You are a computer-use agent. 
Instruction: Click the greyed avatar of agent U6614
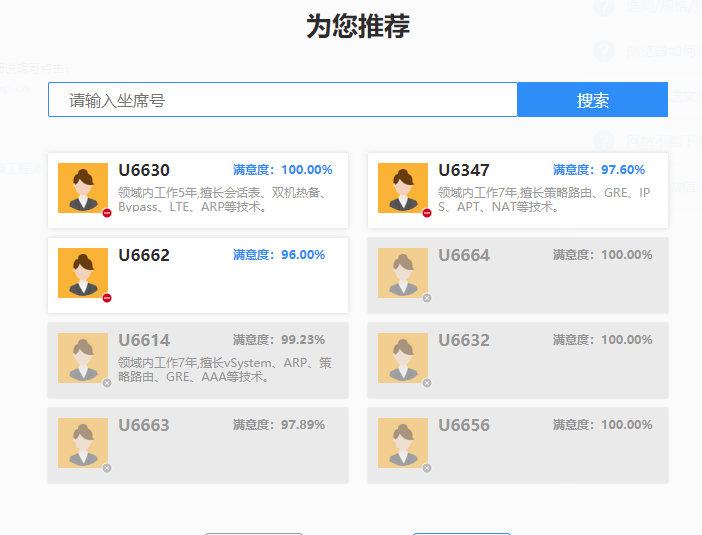83,357
